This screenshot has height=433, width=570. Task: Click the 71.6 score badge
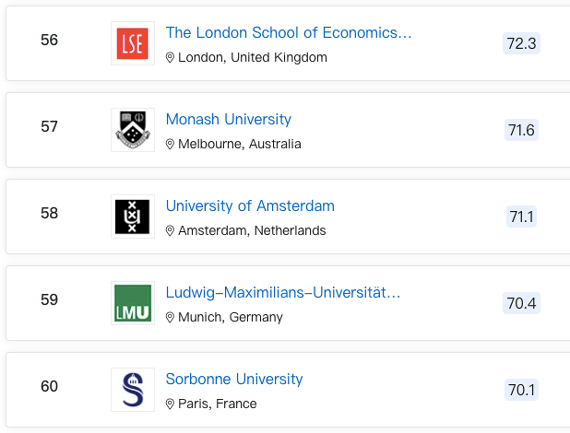(521, 130)
